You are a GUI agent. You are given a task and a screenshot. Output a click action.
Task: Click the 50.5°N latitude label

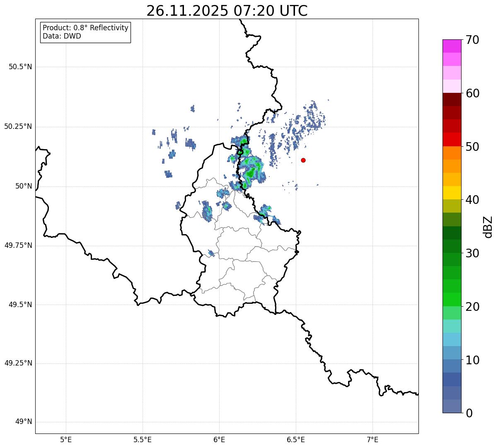(x=20, y=67)
